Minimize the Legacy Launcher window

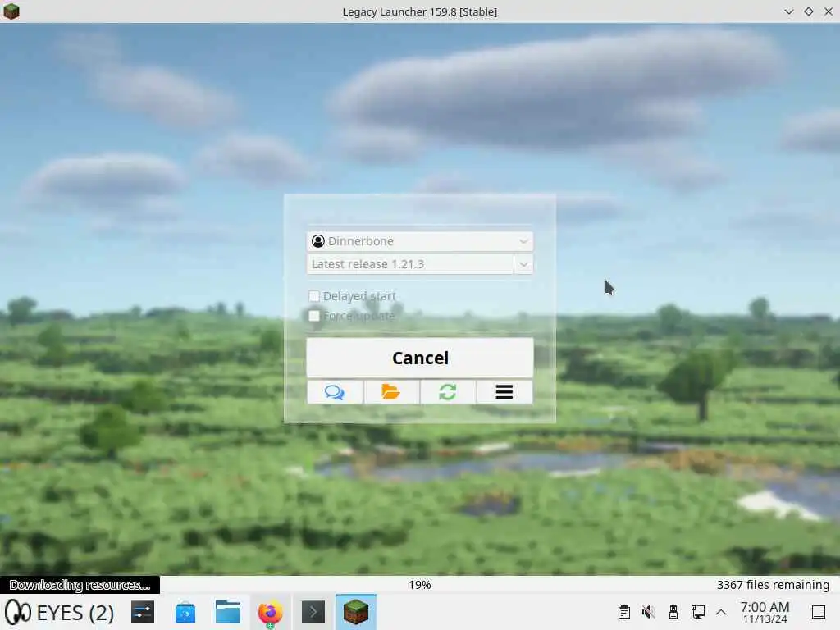pos(788,11)
